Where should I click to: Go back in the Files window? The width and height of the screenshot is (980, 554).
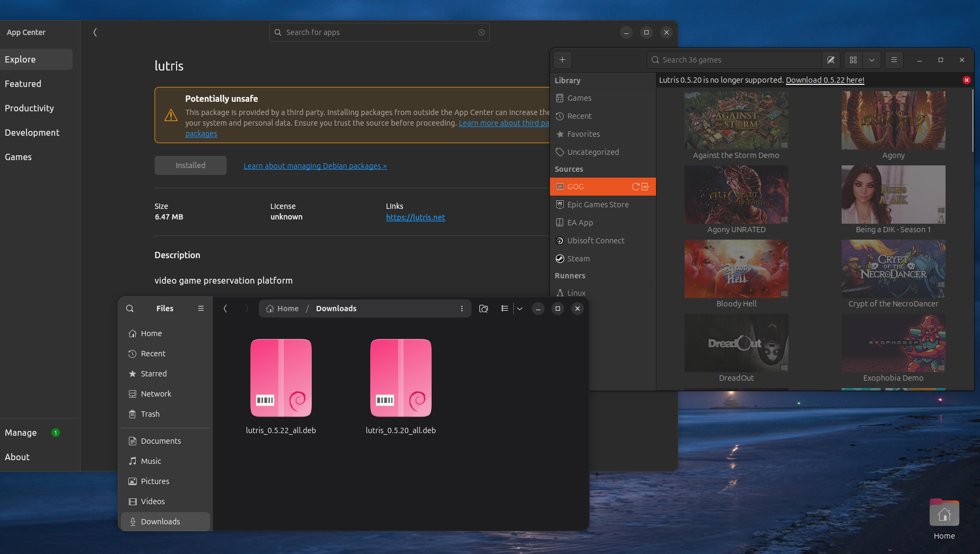(x=225, y=309)
